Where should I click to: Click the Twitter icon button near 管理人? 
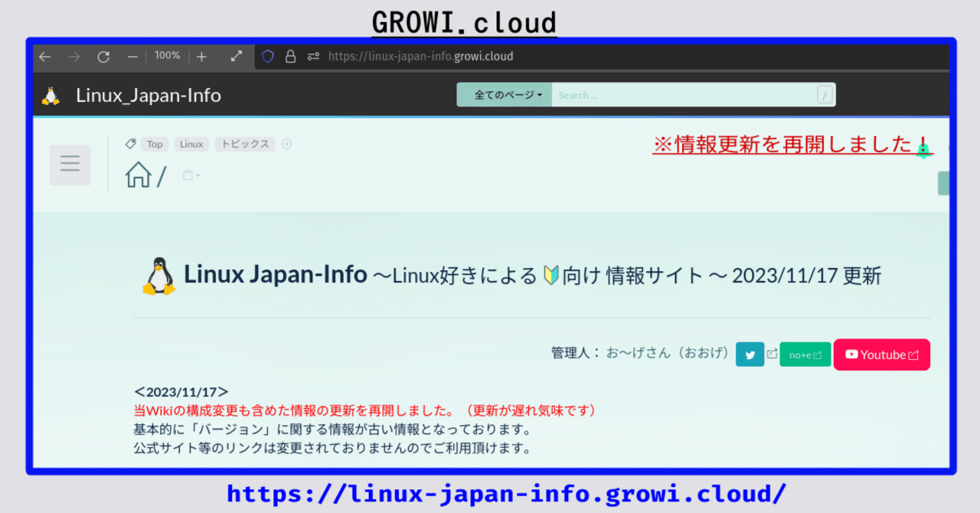[x=750, y=354]
